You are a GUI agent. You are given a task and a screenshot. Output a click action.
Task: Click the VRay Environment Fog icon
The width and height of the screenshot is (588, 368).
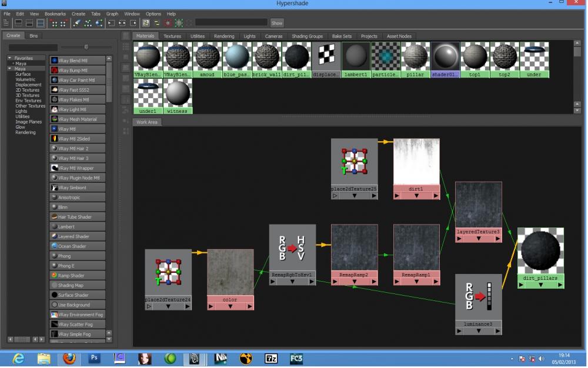(54, 315)
